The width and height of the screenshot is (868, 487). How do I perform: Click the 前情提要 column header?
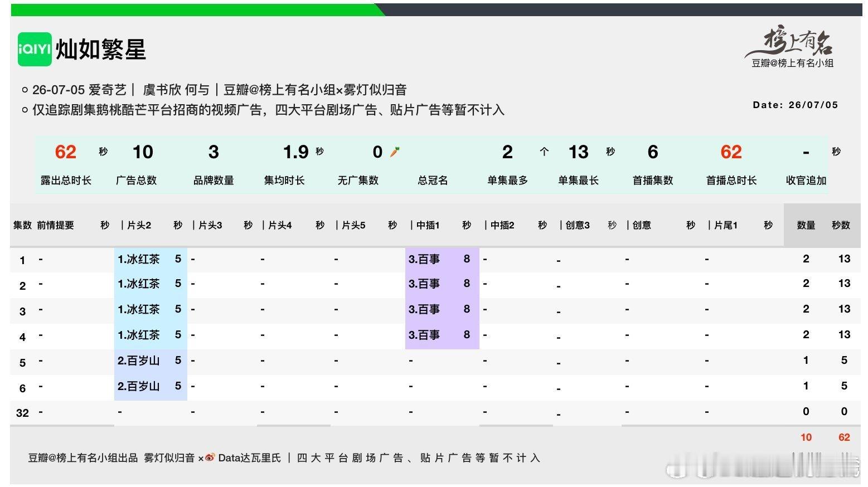(55, 225)
